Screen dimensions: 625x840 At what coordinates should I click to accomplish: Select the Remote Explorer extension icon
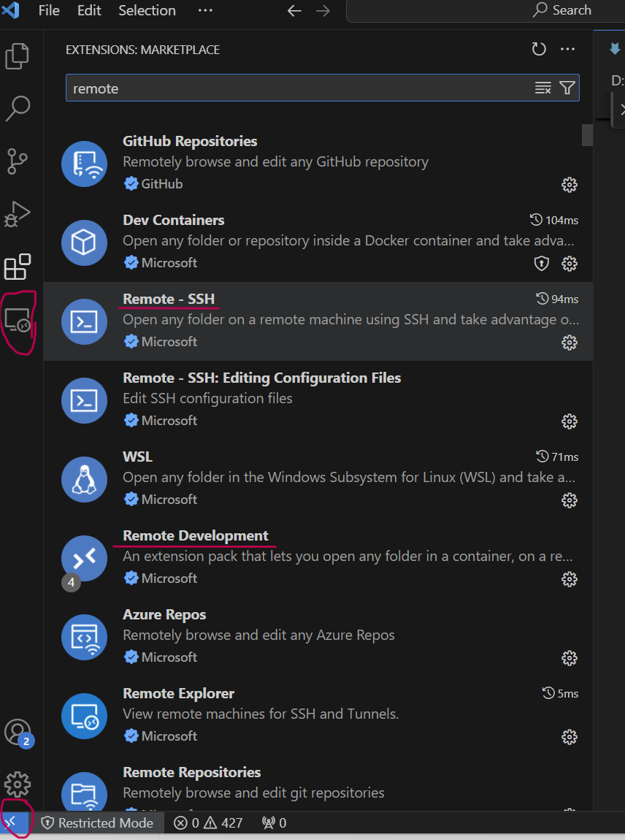click(x=84, y=717)
